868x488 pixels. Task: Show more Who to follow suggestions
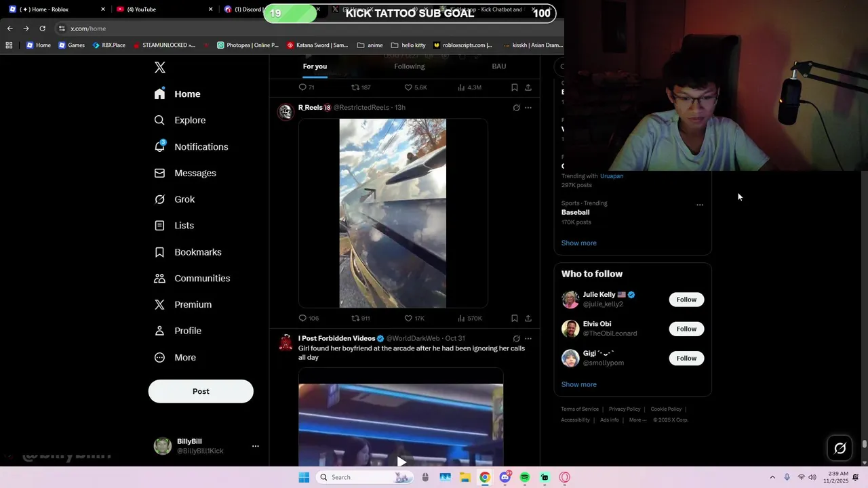578,384
